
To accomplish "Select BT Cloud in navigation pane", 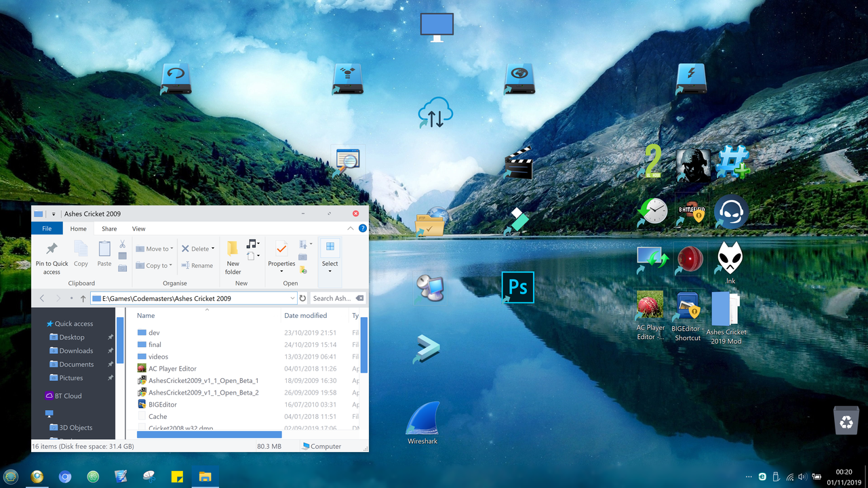I will [x=67, y=396].
